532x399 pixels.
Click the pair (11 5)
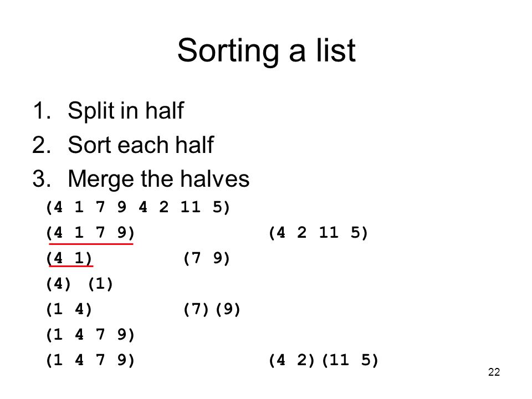pyautogui.click(x=350, y=360)
